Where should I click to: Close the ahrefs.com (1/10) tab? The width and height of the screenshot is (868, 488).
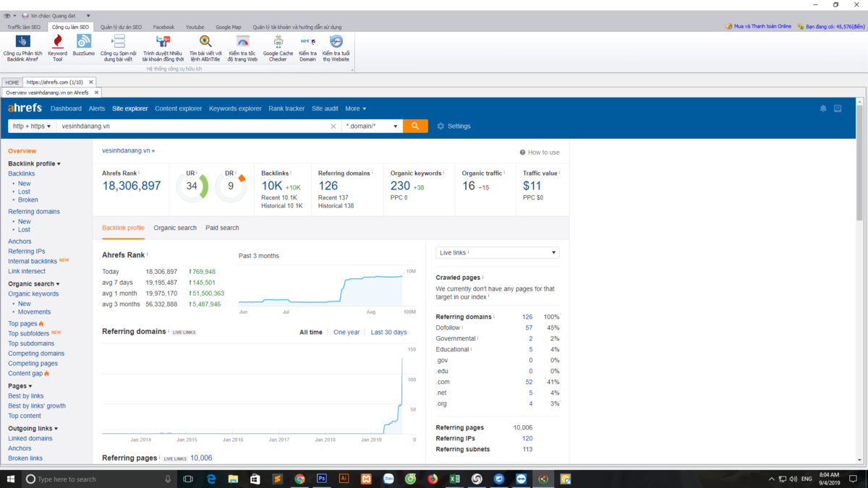pos(90,82)
